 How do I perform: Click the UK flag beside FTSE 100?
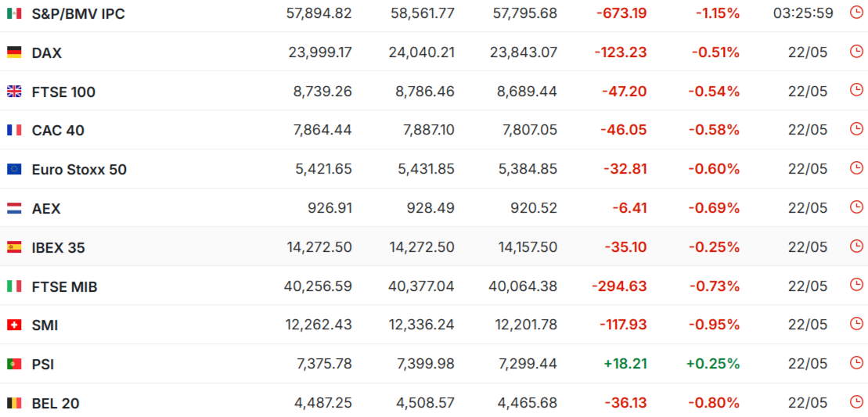(x=14, y=92)
